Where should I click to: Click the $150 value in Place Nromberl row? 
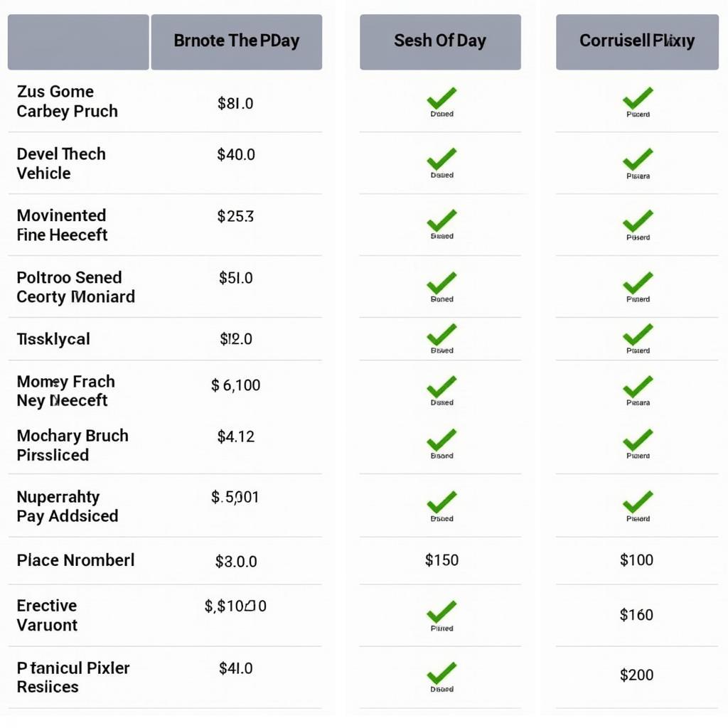(441, 560)
